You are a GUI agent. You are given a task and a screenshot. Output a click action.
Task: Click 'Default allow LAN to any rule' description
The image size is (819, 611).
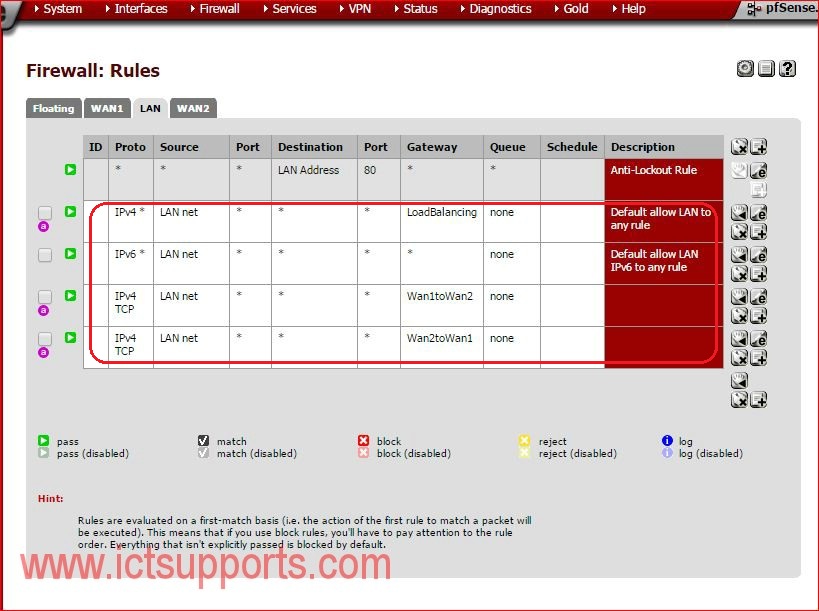661,219
